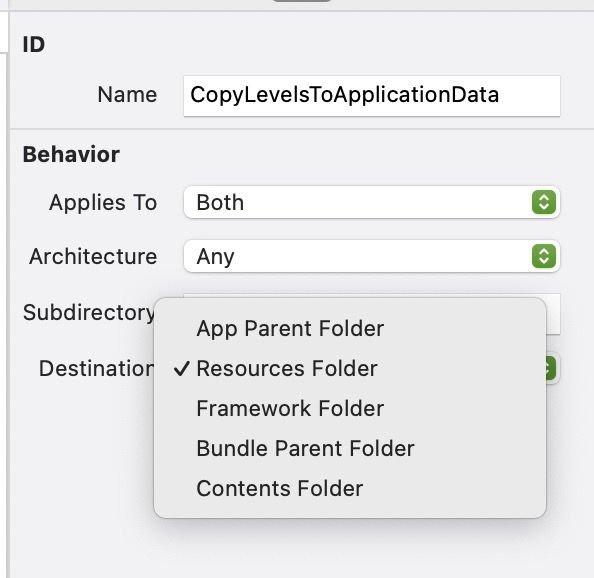Click the Subdirectory label

(x=89, y=313)
